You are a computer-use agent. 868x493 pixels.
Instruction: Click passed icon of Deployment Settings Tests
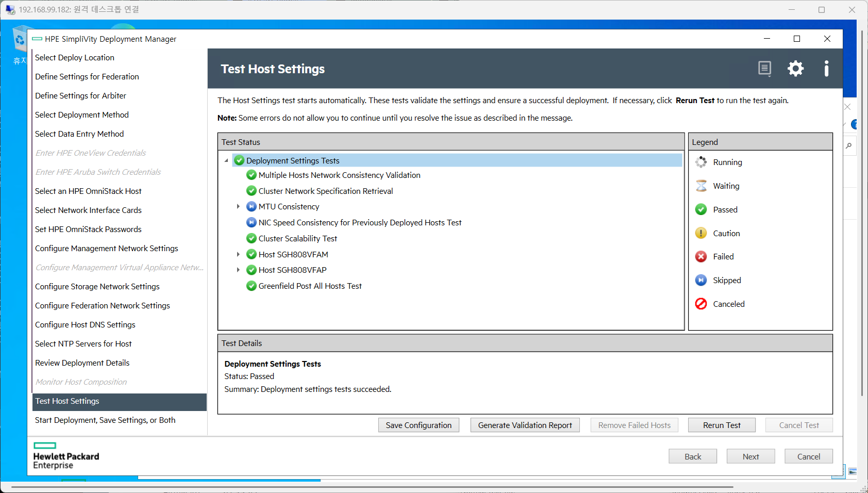[x=239, y=160]
